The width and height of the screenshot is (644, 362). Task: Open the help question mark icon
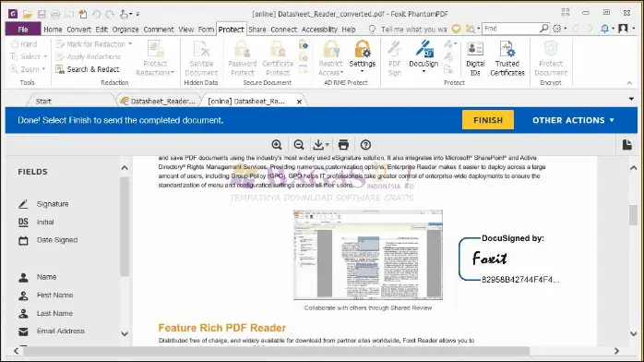click(365, 145)
